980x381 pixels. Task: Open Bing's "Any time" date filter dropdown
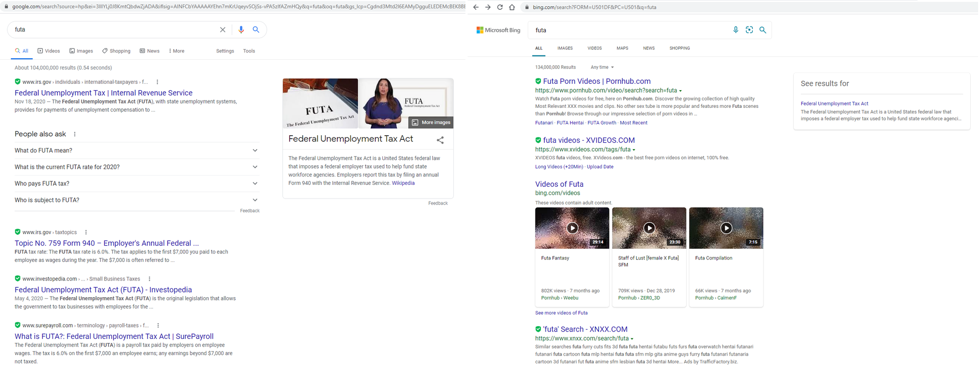click(602, 67)
